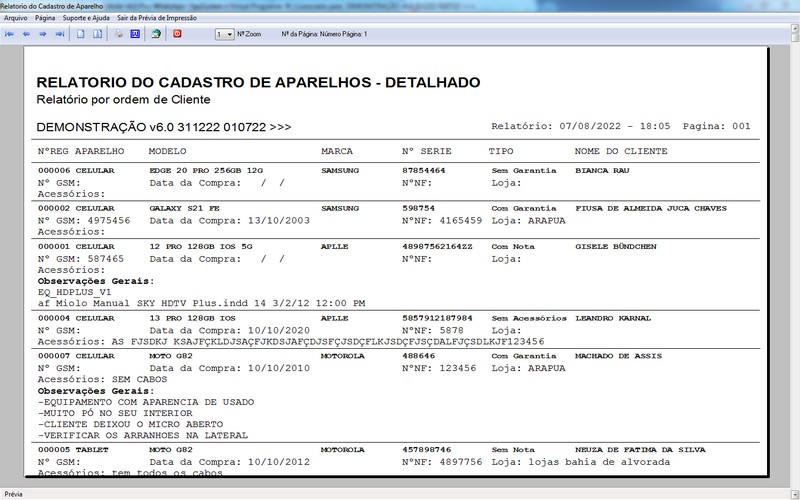The width and height of the screenshot is (800, 500).
Task: Click the Nº da Página: Número Página: 1 label
Action: [324, 34]
